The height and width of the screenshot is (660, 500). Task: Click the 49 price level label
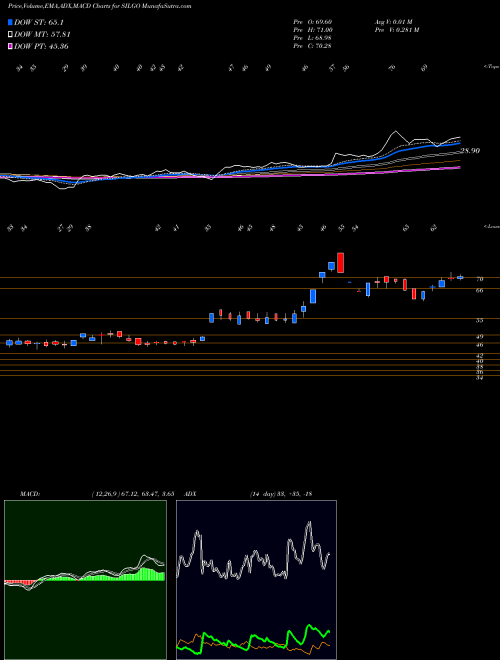pyautogui.click(x=479, y=337)
